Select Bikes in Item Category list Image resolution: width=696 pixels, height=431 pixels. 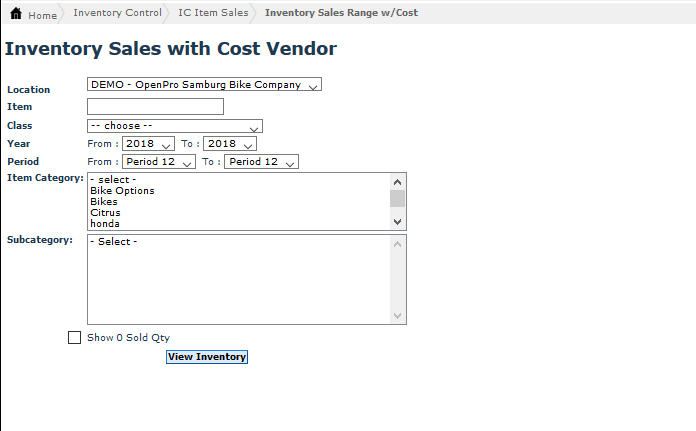point(104,202)
